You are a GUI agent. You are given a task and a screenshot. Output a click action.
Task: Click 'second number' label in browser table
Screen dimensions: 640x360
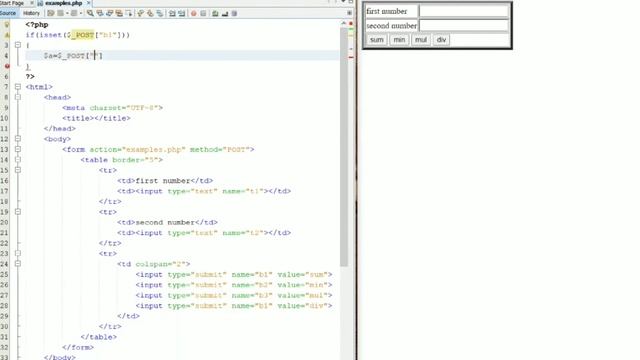pyautogui.click(x=391, y=26)
